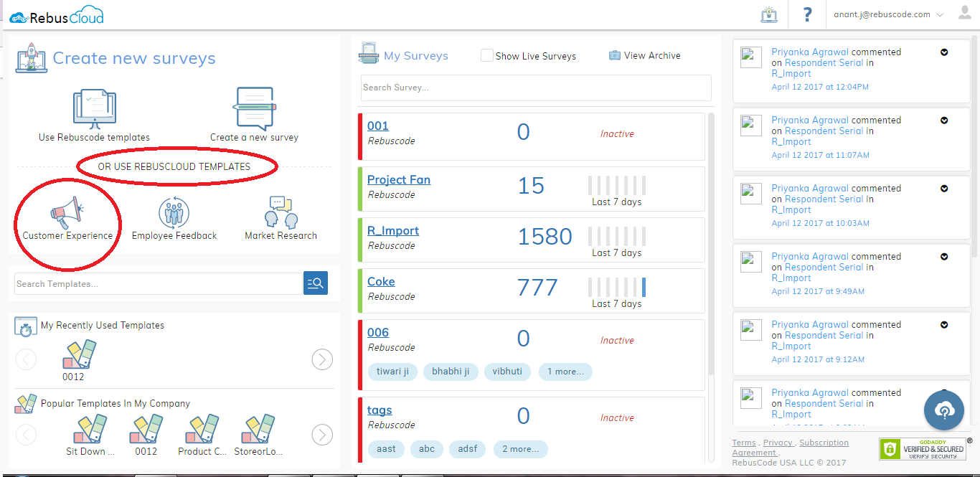Click Use Rebuscode templates icon
Viewport: 980px width, 477px height.
tap(94, 108)
